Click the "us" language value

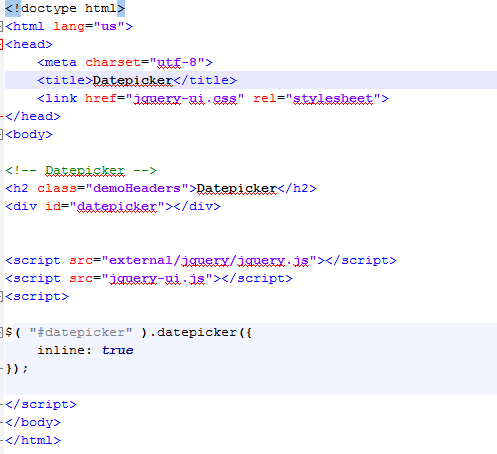[x=109, y=26]
